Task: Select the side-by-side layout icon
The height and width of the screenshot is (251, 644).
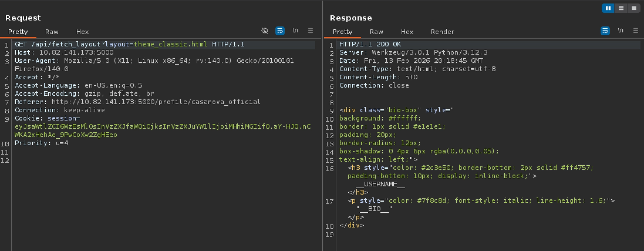Action: [608, 8]
